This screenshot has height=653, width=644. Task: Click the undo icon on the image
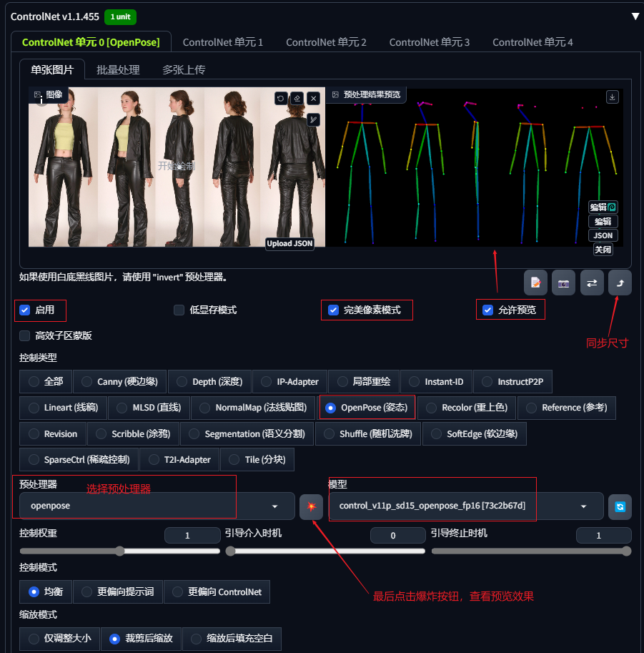pos(281,99)
